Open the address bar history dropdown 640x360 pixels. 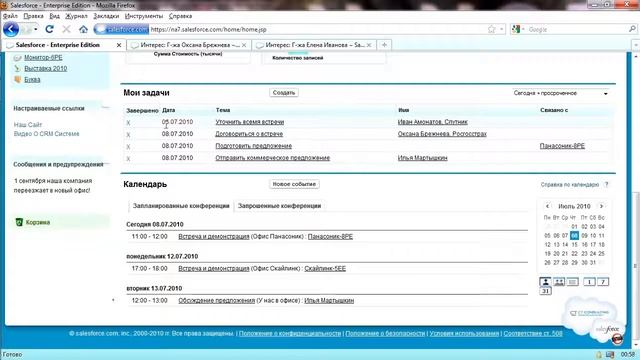pyautogui.click(x=502, y=29)
